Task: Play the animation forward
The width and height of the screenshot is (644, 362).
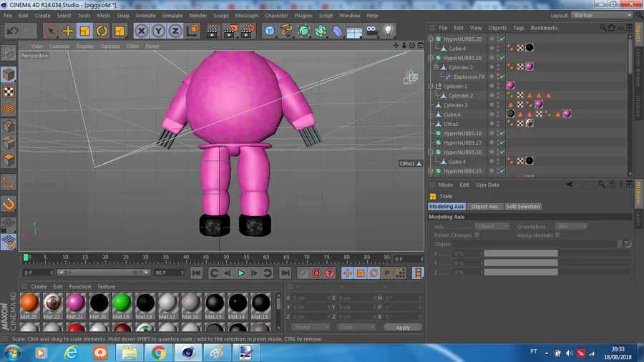Action: [241, 273]
